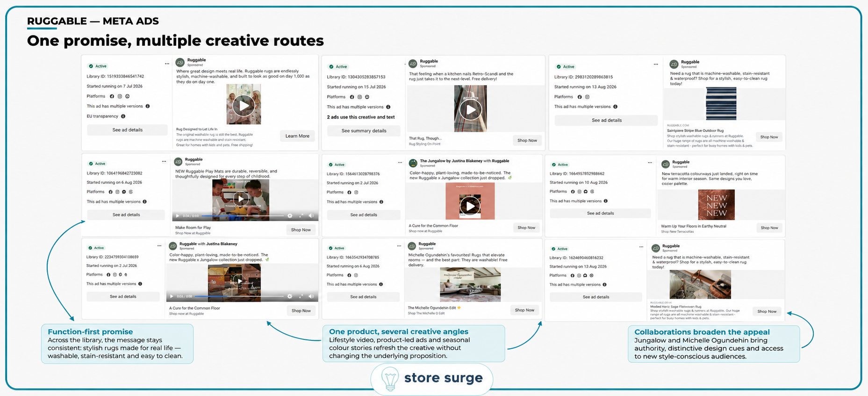This screenshot has height=396, width=868.
Task: Open three-dot menu on ad 2983120289863815
Action: coord(656,65)
